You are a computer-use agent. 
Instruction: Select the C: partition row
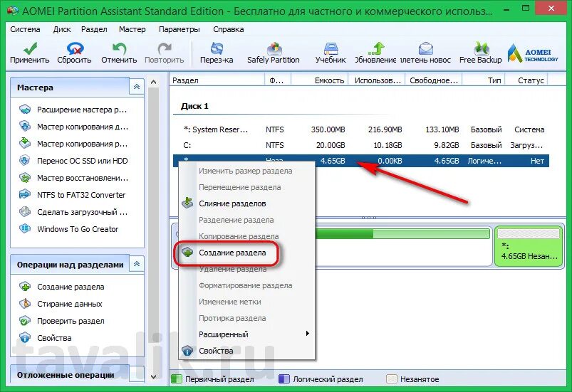tap(361, 145)
